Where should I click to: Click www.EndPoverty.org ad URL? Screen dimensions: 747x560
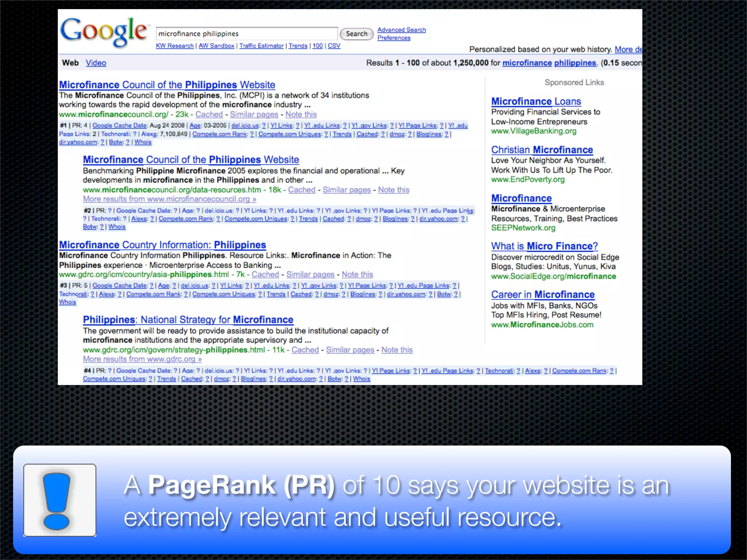tap(527, 180)
